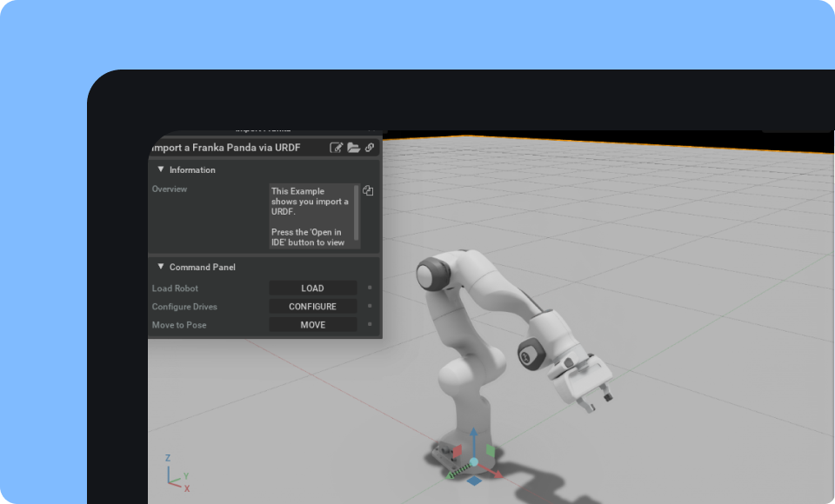Click the Open in IDE edit icon

pos(337,148)
